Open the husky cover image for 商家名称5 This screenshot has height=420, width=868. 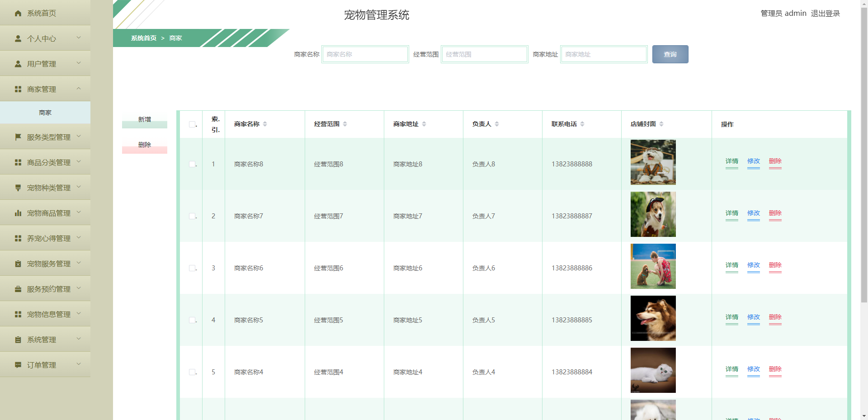coord(653,318)
